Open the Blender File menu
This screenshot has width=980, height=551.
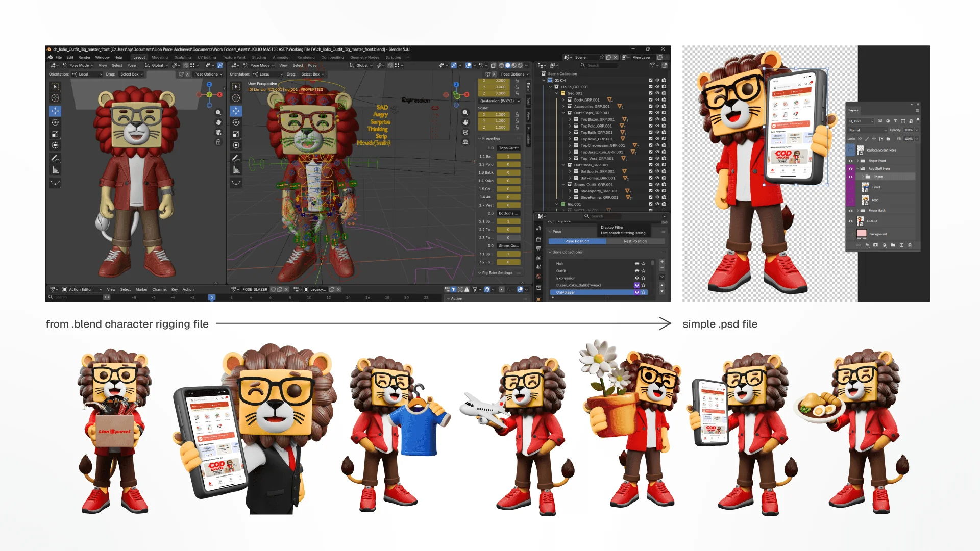[x=59, y=57]
